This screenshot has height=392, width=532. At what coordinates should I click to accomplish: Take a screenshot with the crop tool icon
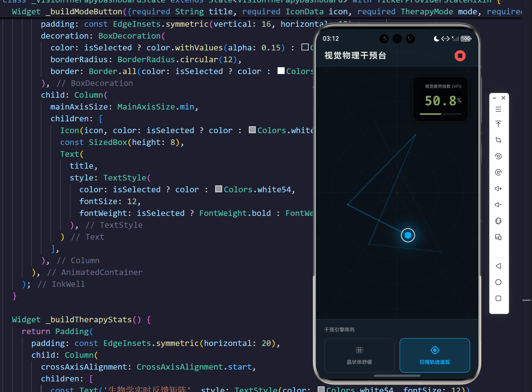(x=498, y=140)
